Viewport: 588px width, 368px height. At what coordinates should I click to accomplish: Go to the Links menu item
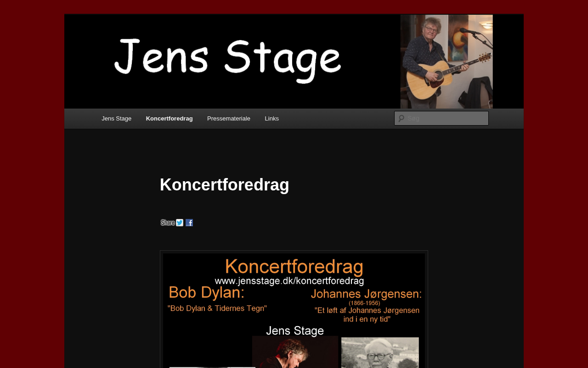(x=272, y=119)
